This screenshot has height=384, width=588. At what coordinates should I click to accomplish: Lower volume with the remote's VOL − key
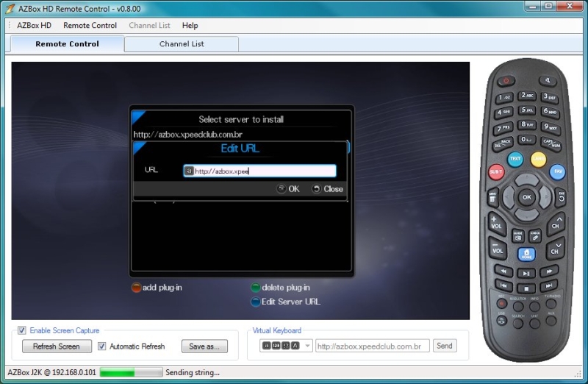[498, 249]
